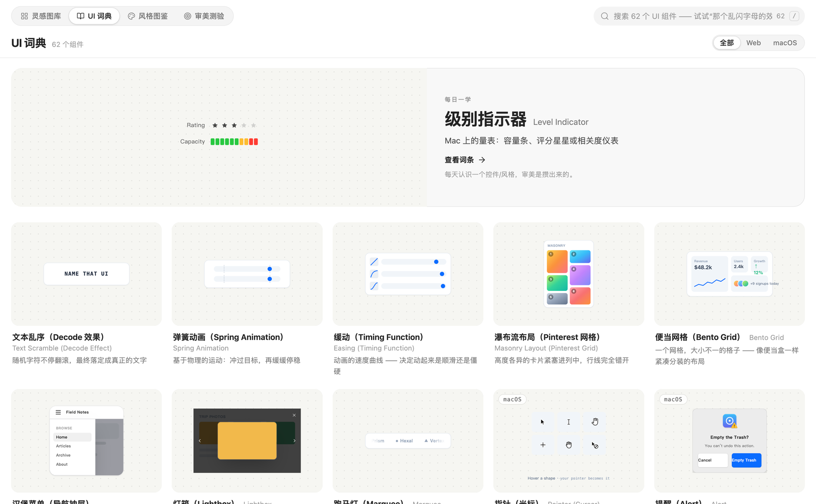The height and width of the screenshot is (504, 816).
Task: Click the slash shortcut key badge
Action: [x=794, y=16]
